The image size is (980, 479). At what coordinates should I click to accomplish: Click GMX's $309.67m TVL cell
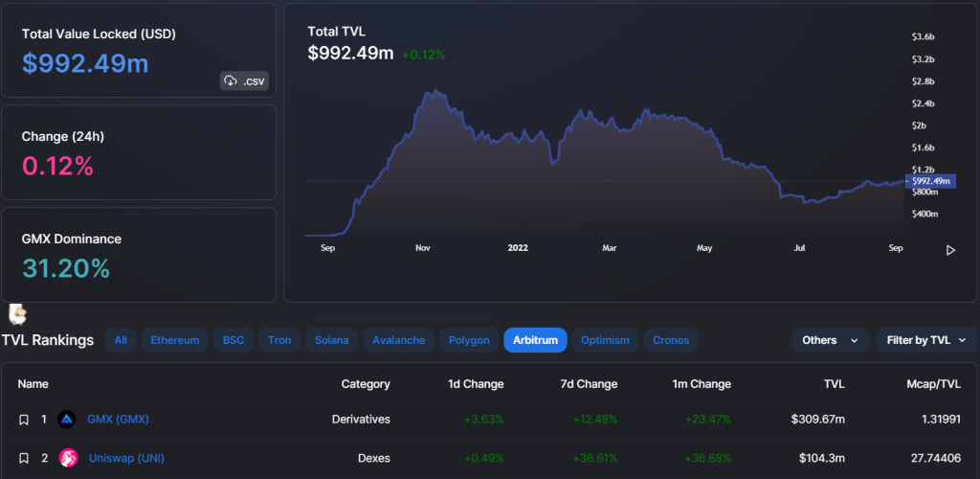tap(817, 419)
